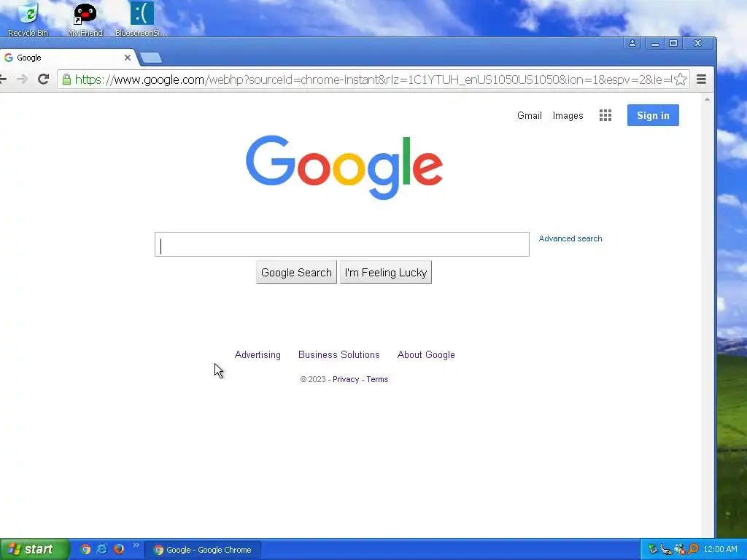Open the Recycle Bin desktop icon
747x560 pixels.
pos(28,19)
